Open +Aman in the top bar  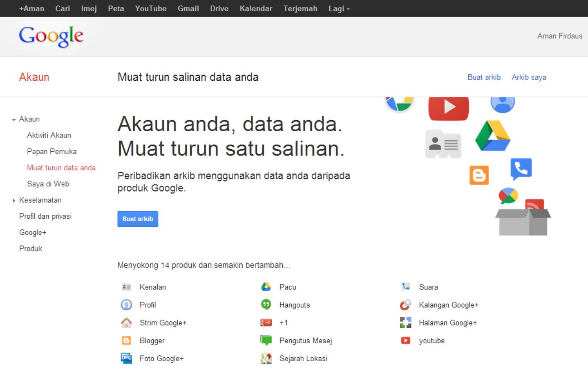coord(32,8)
